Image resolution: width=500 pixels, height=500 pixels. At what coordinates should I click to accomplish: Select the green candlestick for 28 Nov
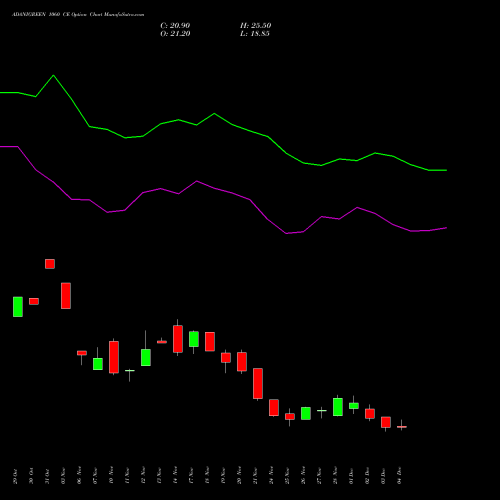338,407
